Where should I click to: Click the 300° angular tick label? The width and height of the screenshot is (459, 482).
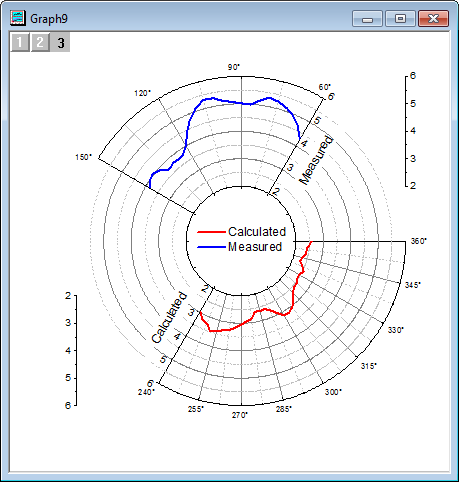click(x=333, y=392)
